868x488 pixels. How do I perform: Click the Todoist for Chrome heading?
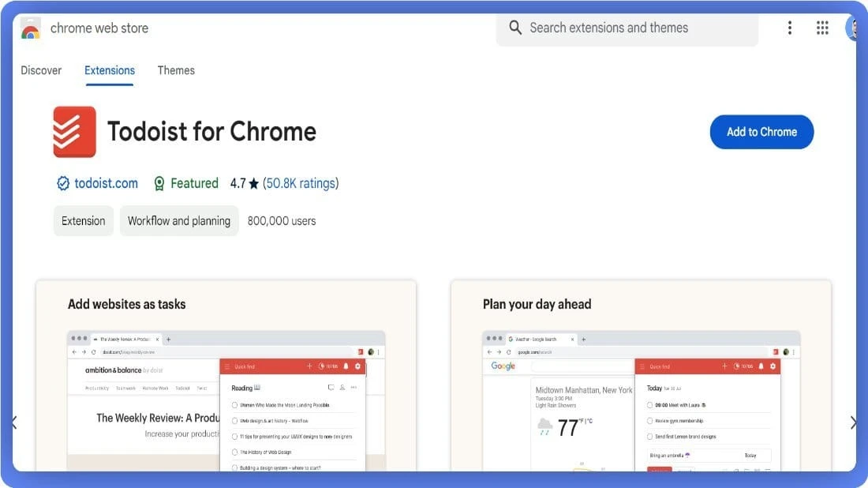click(x=211, y=132)
